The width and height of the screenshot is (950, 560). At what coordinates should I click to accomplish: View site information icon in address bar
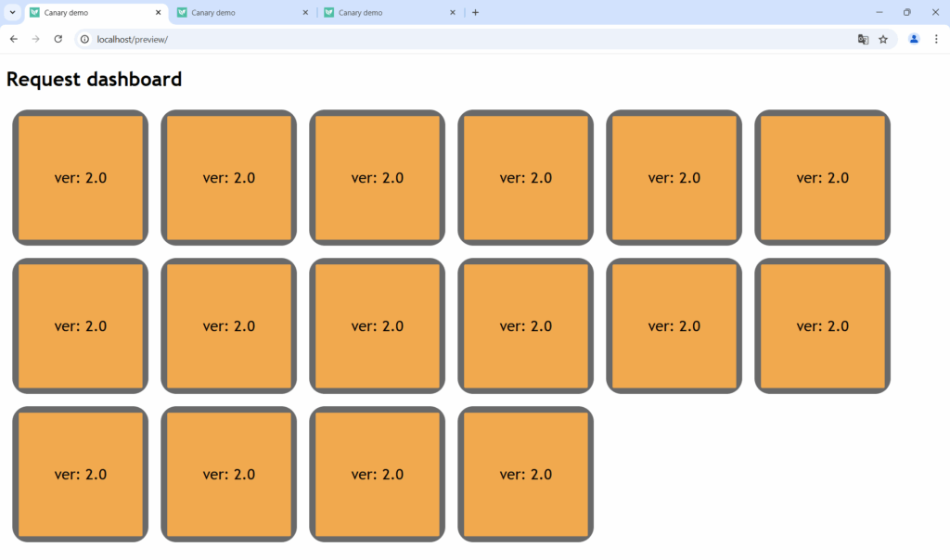pyautogui.click(x=84, y=39)
